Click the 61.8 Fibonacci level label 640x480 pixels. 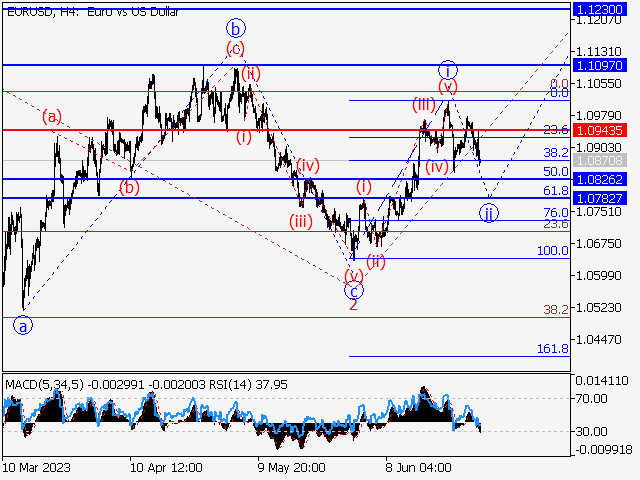point(556,191)
